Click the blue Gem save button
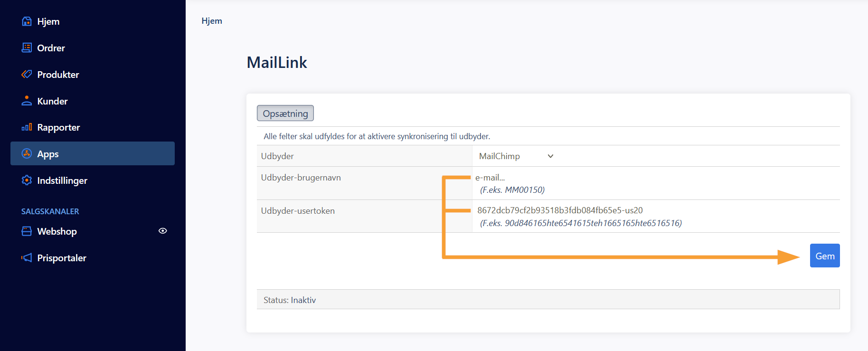 pos(825,256)
